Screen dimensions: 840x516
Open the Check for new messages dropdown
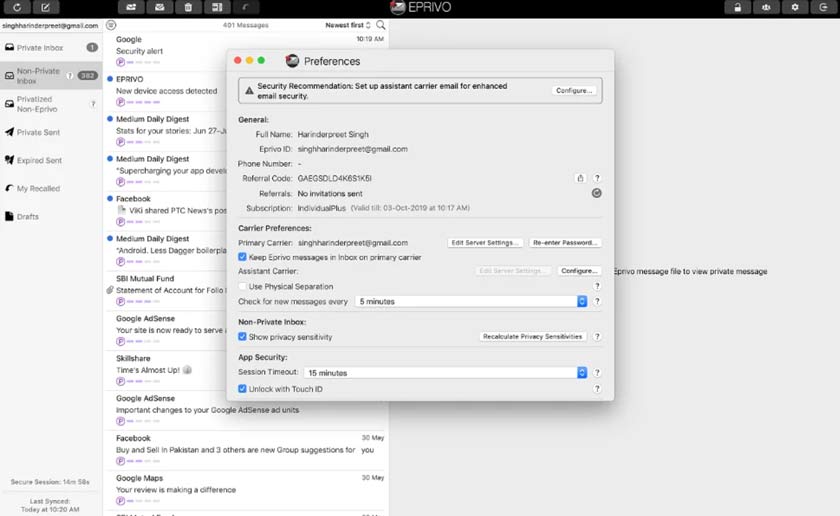[471, 301]
